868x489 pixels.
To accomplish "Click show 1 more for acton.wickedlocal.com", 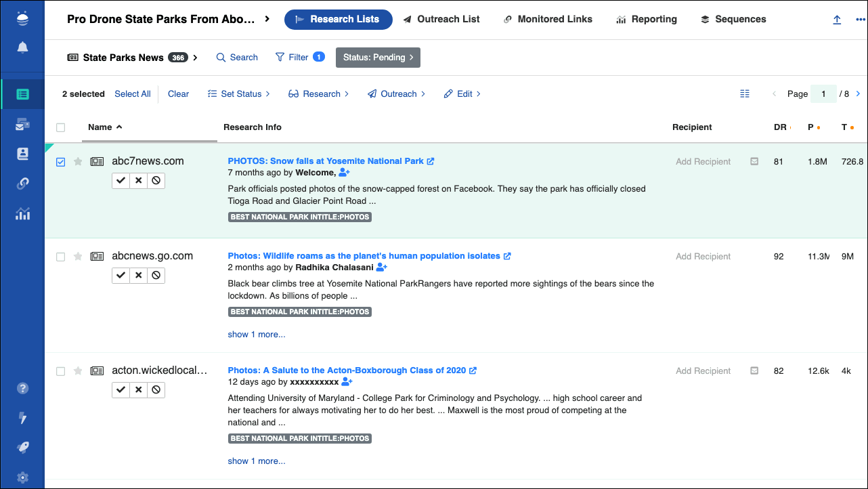I will (x=256, y=461).
